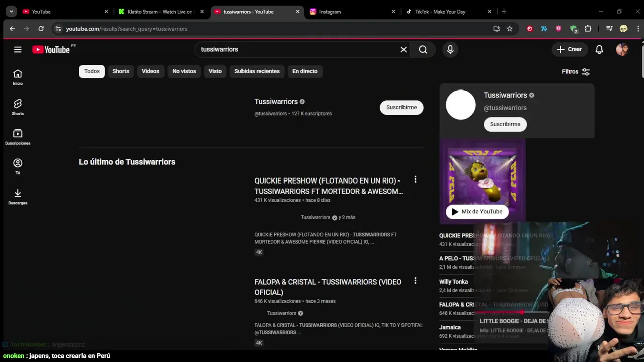Open the YouTube hamburger guide menu
Screen dimensions: 644x362
[18, 49]
